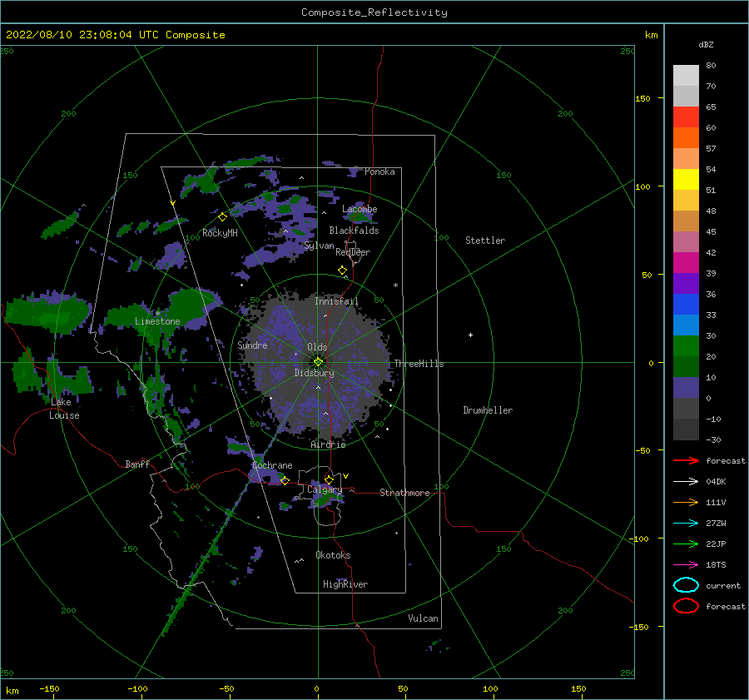
Task: Click the dBZ legend heading
Action: pos(706,44)
